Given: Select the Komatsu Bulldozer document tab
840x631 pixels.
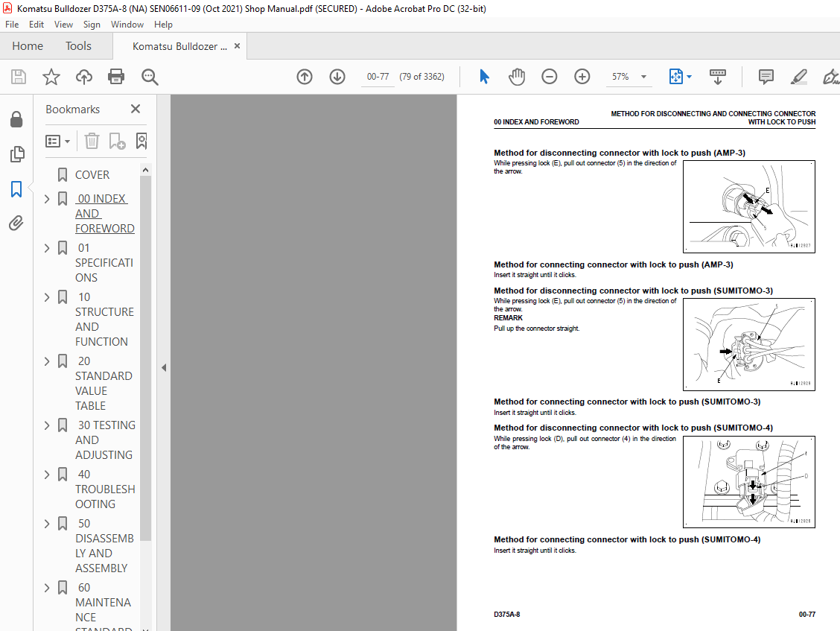Looking at the screenshot, I should [x=179, y=46].
